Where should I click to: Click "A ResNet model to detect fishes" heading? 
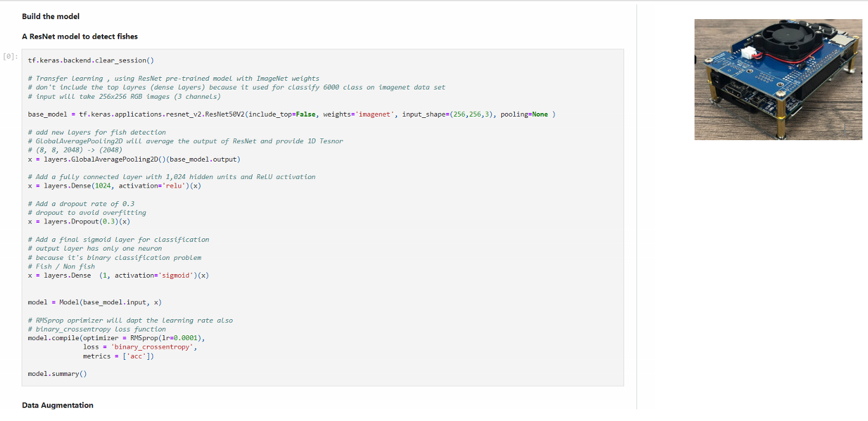point(80,36)
